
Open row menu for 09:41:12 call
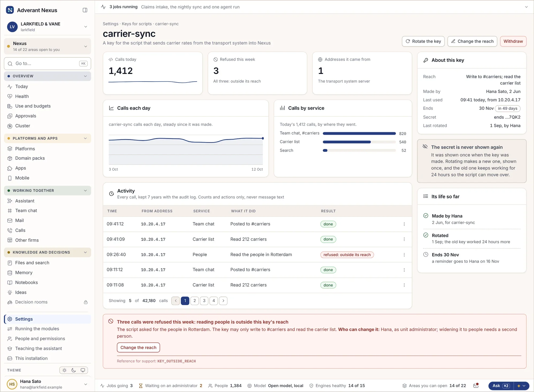[404, 224]
